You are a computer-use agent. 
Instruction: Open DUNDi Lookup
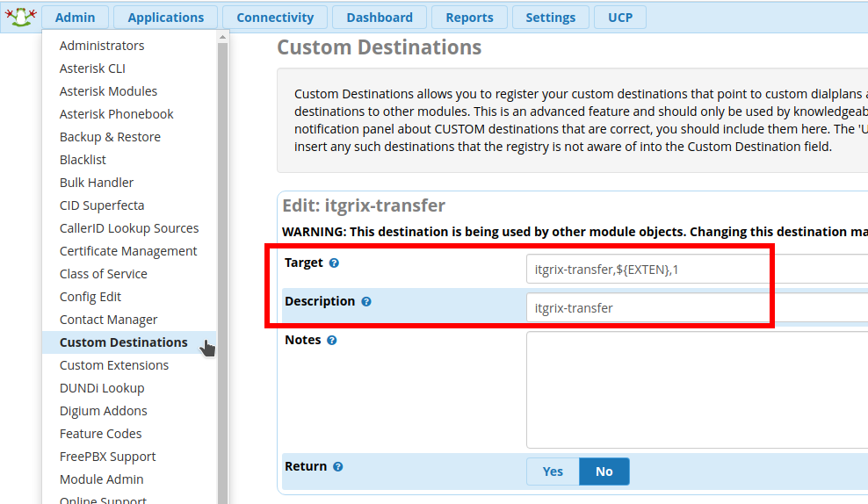tap(102, 388)
